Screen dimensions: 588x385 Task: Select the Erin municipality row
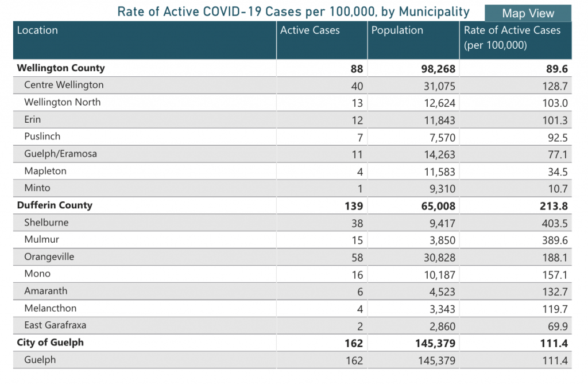[33, 119]
